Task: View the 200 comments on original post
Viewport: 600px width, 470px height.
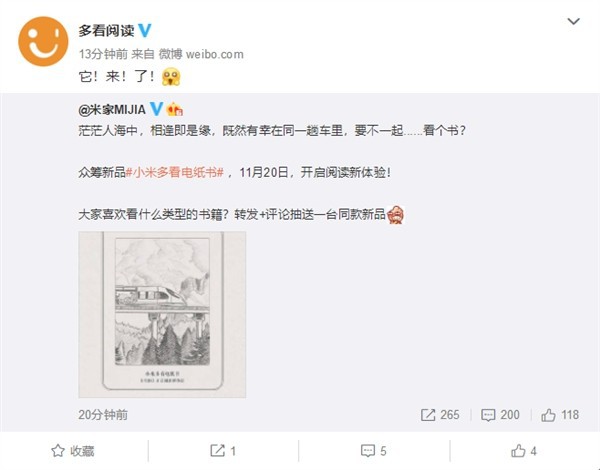Action: pyautogui.click(x=500, y=415)
